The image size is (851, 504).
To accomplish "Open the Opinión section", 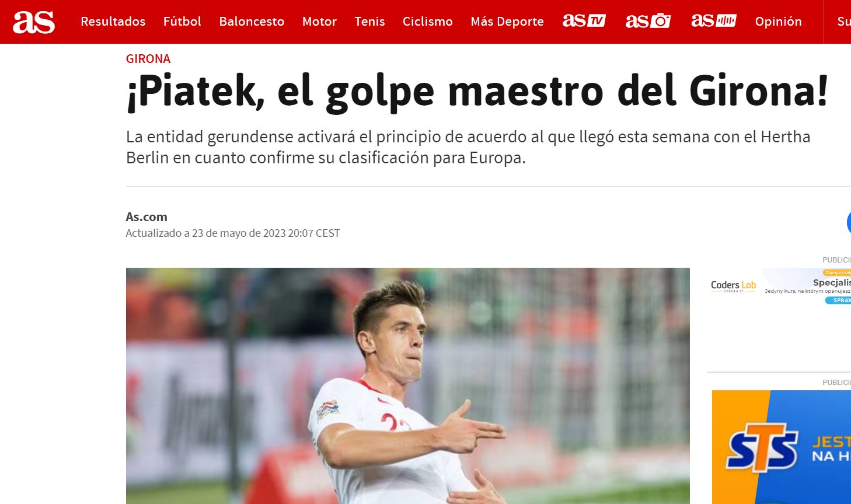I will (x=778, y=22).
